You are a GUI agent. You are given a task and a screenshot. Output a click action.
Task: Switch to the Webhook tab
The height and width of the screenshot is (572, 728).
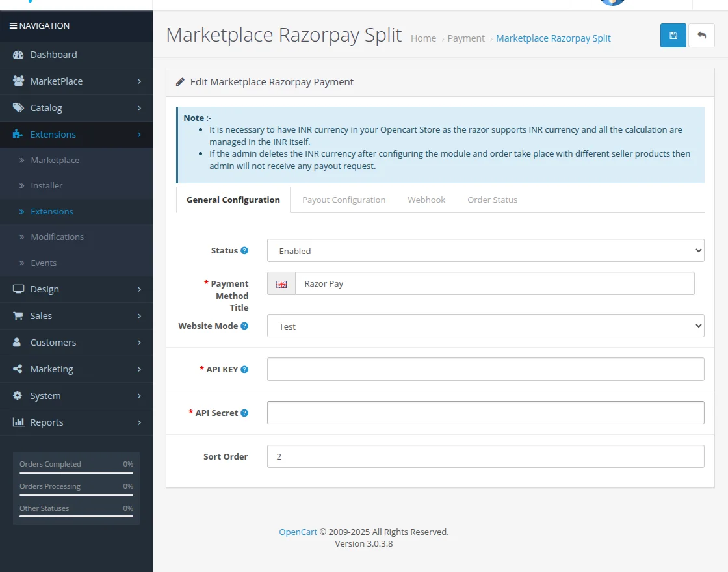click(426, 200)
